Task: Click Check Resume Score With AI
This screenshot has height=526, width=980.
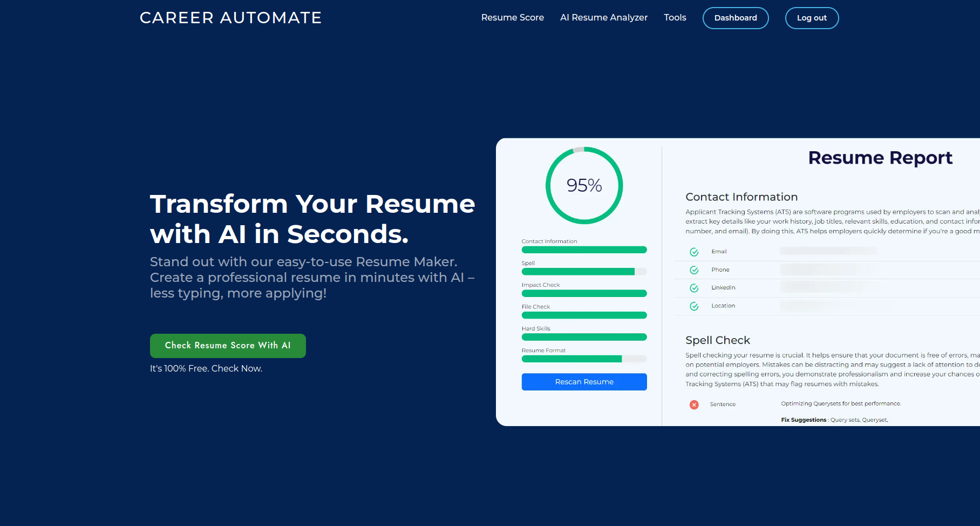Action: [x=228, y=346]
